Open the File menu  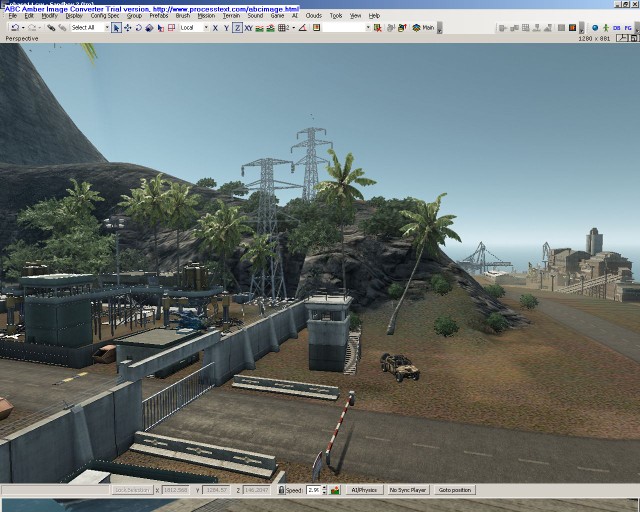point(13,16)
